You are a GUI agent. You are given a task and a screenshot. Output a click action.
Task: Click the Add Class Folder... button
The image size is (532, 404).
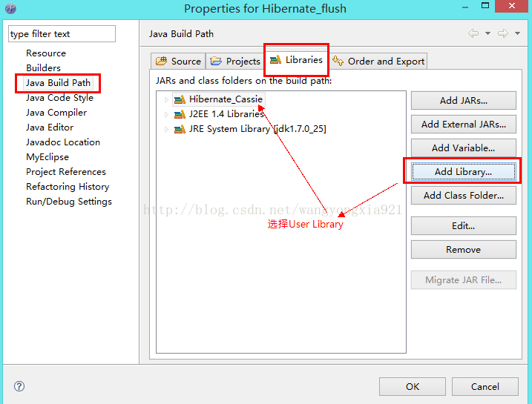(x=464, y=195)
